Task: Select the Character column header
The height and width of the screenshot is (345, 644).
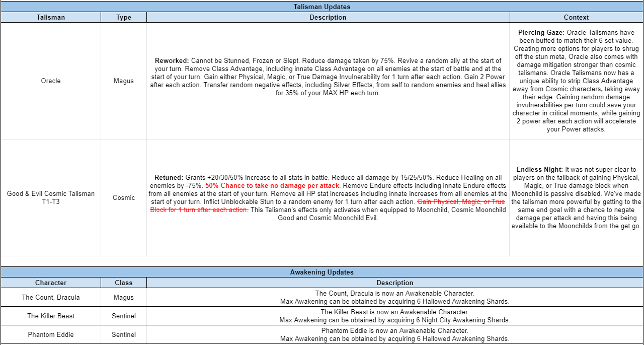Action: pos(50,283)
